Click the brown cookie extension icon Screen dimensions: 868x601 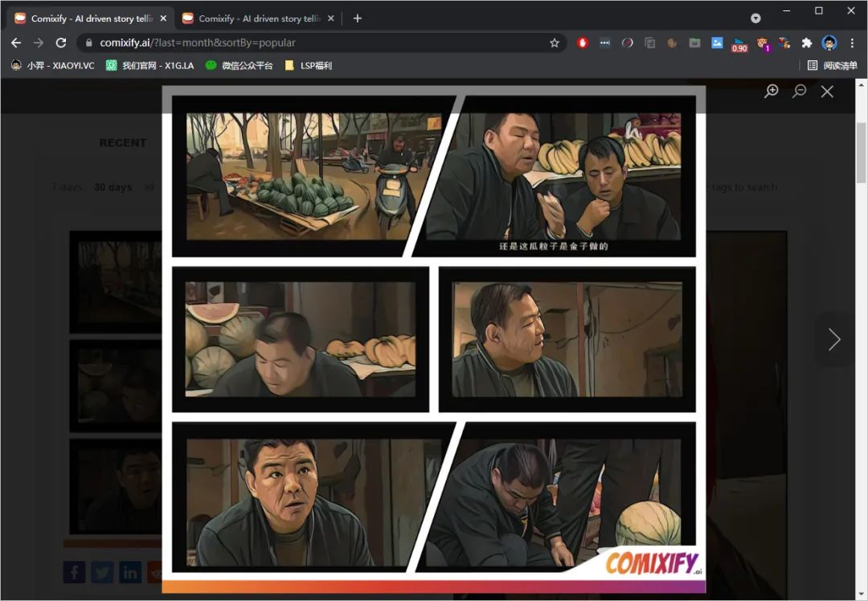coord(672,43)
